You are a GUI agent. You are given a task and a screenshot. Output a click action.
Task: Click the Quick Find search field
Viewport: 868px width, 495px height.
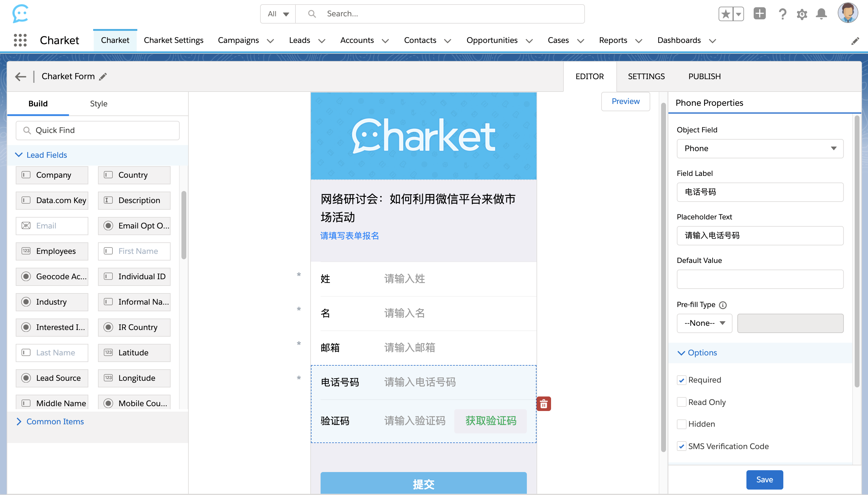tap(98, 131)
